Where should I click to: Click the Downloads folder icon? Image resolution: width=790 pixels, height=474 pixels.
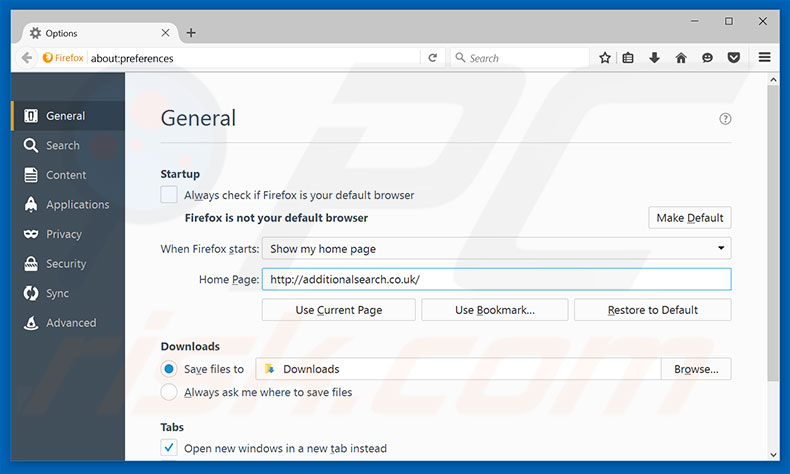coord(270,369)
